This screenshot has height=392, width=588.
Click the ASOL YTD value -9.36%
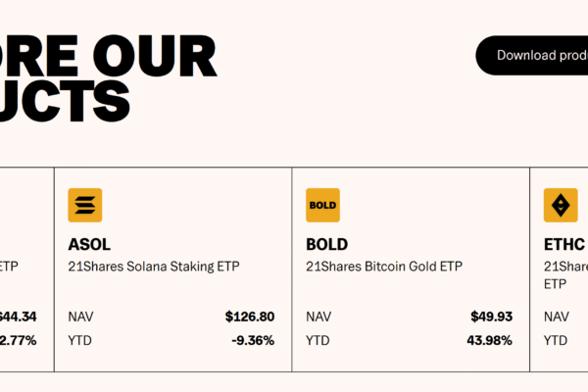tap(253, 340)
